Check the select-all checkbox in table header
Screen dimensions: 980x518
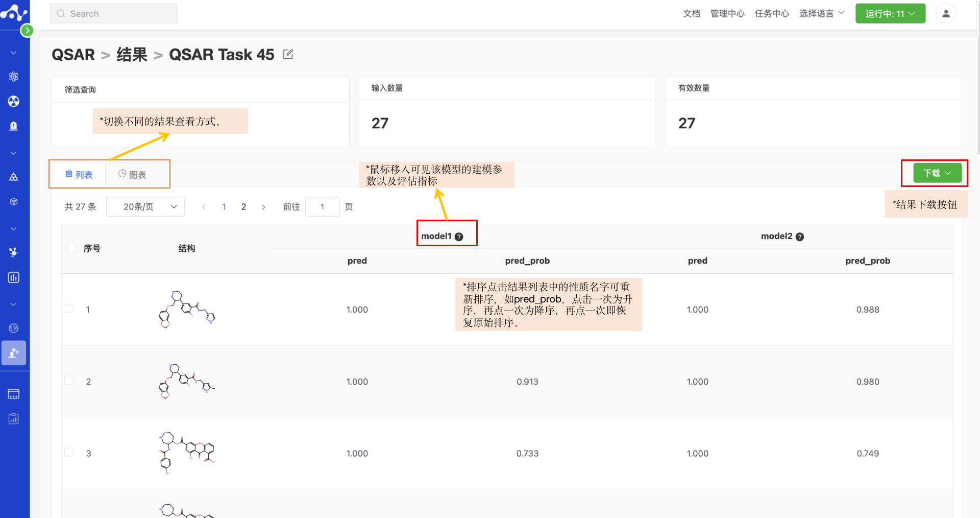tap(71, 248)
